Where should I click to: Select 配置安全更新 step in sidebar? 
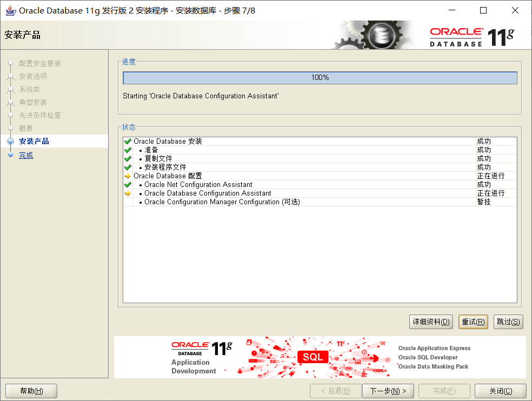click(40, 63)
